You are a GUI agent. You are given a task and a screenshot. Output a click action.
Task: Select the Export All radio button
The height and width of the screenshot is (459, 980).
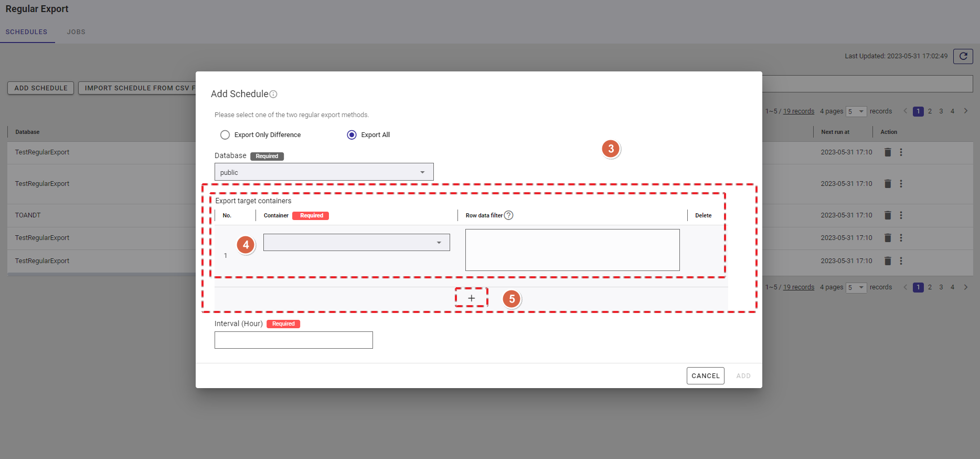[351, 135]
